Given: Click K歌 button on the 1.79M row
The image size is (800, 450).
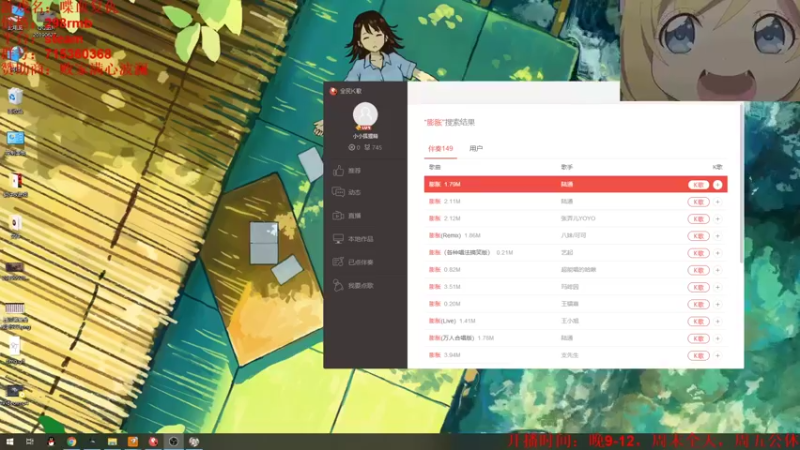Looking at the screenshot, I should pos(698,185).
